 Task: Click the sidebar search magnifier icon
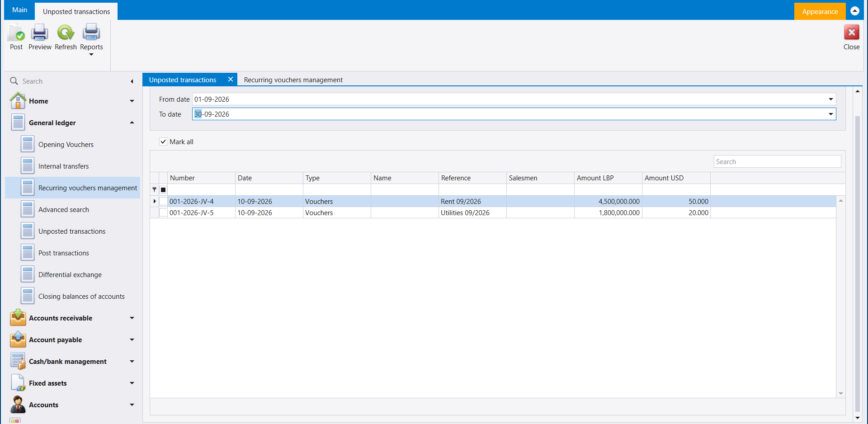[x=14, y=81]
